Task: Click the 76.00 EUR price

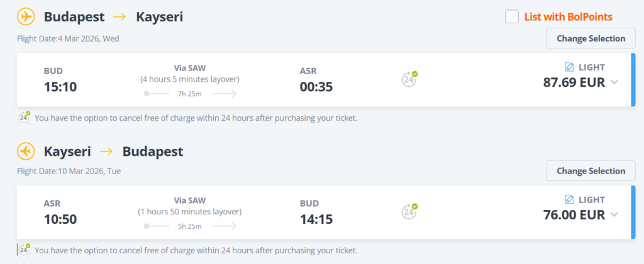Action: 574,215
